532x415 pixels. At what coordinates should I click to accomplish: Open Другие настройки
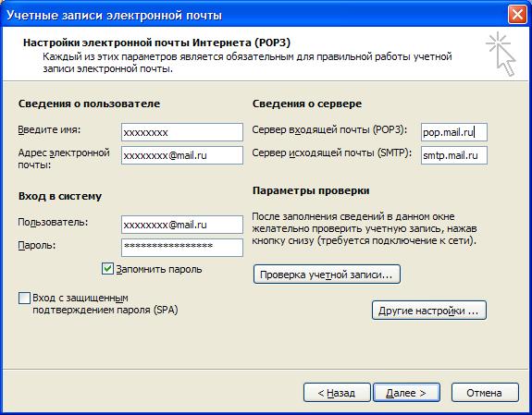point(429,311)
